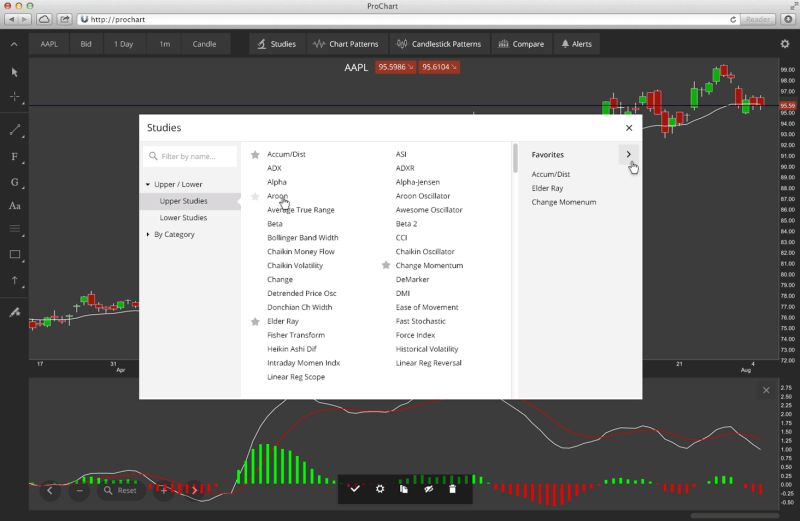The width and height of the screenshot is (800, 521).
Task: Open the 1 Day range dropdown
Action: pos(123,44)
